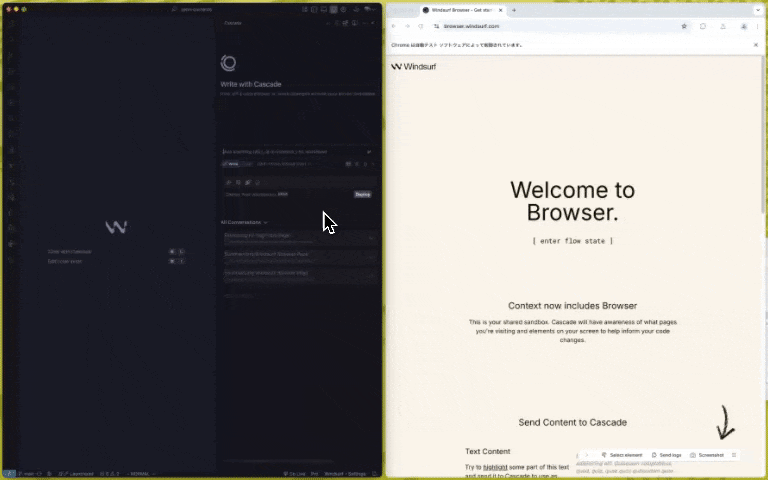Image resolution: width=768 pixels, height=480 pixels.
Task: Click the Launchpad item in status bar
Action: pos(76,474)
